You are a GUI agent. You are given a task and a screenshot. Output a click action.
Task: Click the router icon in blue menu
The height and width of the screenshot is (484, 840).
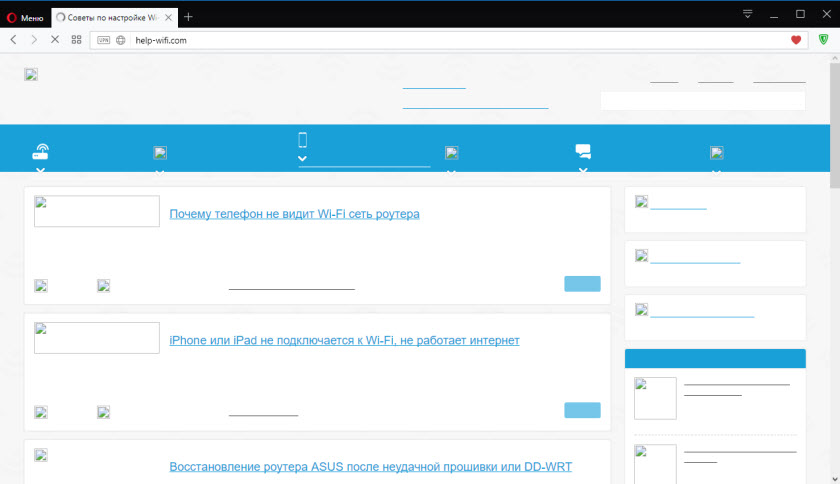[41, 152]
